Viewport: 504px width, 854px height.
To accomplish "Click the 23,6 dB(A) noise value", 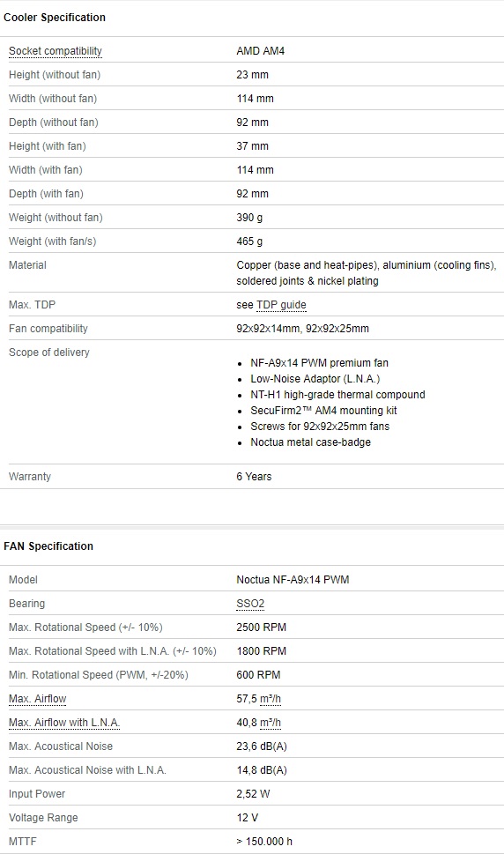I will 262,746.
